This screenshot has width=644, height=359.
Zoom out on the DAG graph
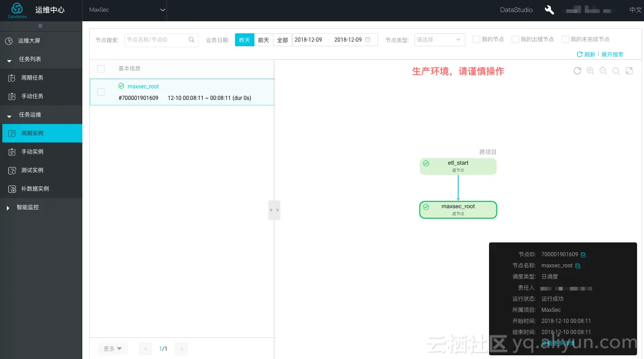(603, 71)
